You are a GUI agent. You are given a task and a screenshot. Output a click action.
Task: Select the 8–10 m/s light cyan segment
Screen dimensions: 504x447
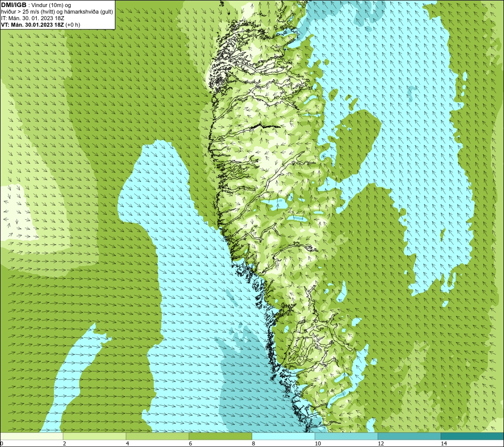pos(283,436)
